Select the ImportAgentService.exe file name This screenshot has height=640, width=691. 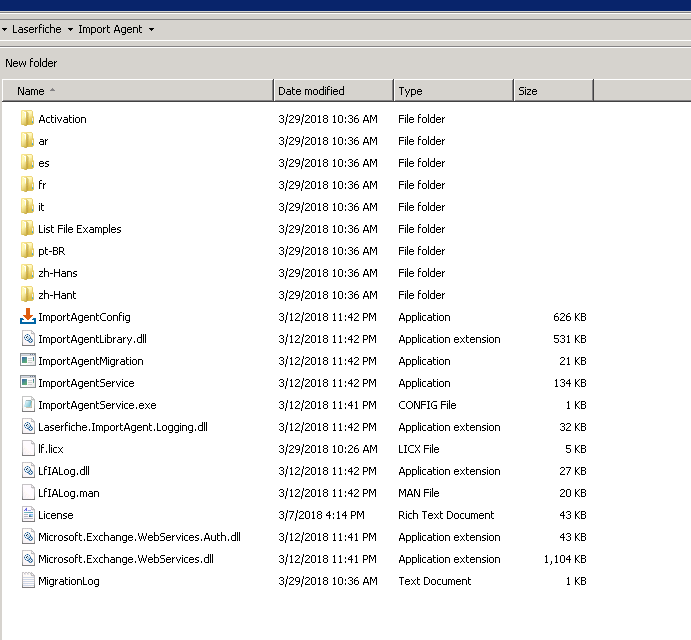click(97, 405)
